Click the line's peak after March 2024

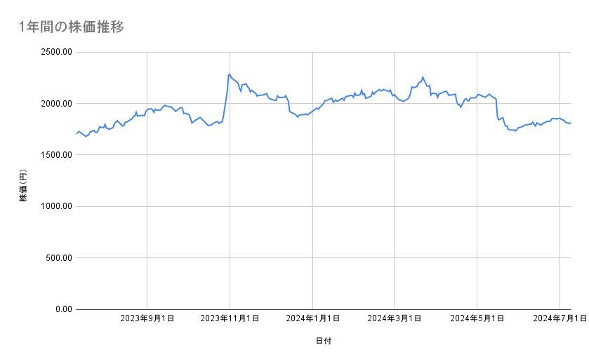click(423, 77)
